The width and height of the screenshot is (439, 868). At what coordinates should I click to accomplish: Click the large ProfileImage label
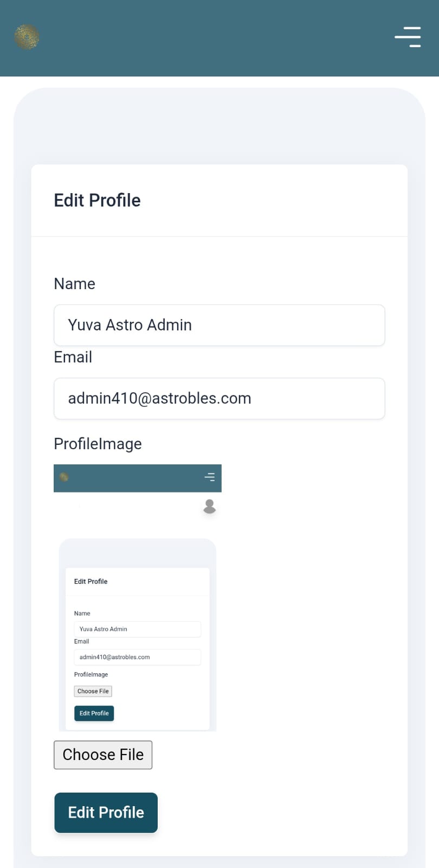pos(98,444)
